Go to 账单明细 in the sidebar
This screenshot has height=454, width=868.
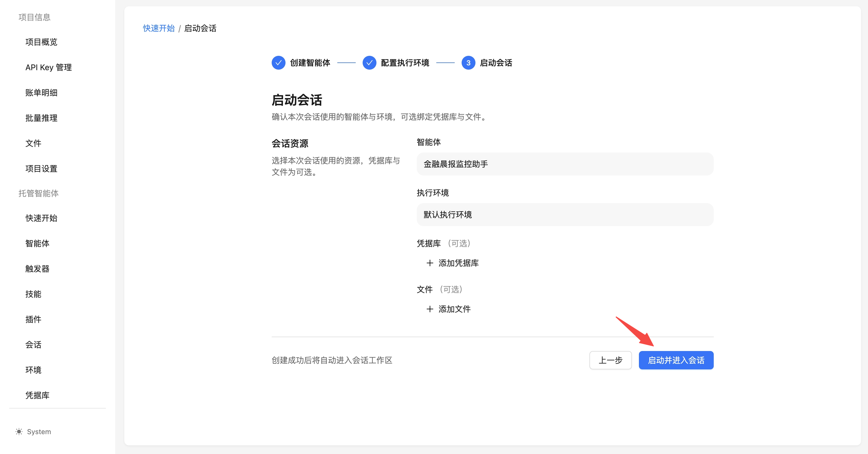pyautogui.click(x=41, y=93)
